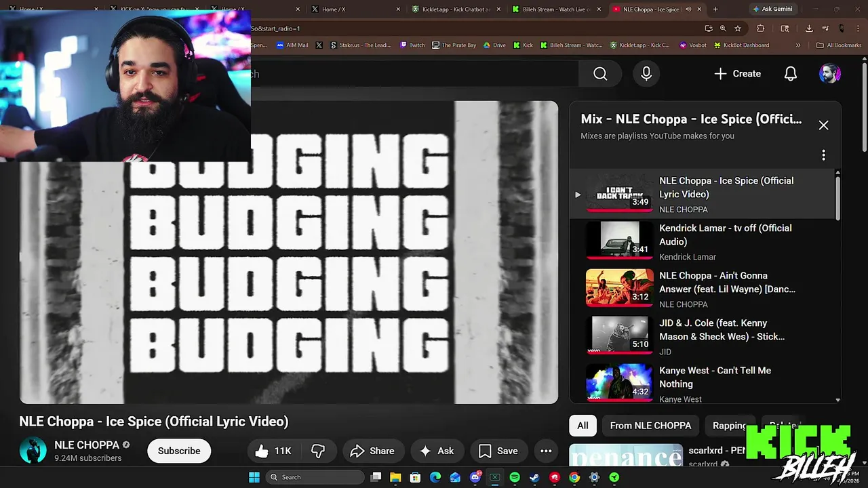Open the Mix playlist three-dot options

[x=823, y=155]
